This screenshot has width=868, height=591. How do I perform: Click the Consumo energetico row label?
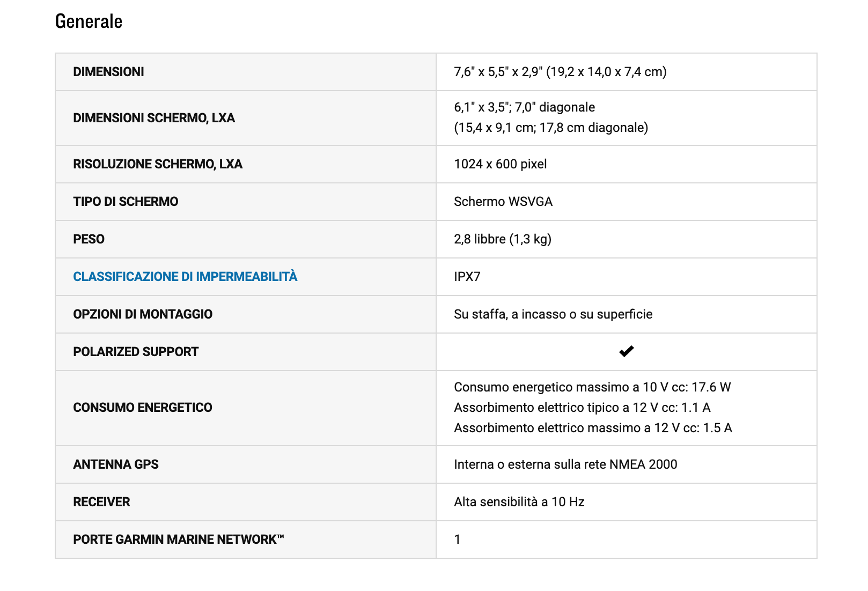[143, 408]
